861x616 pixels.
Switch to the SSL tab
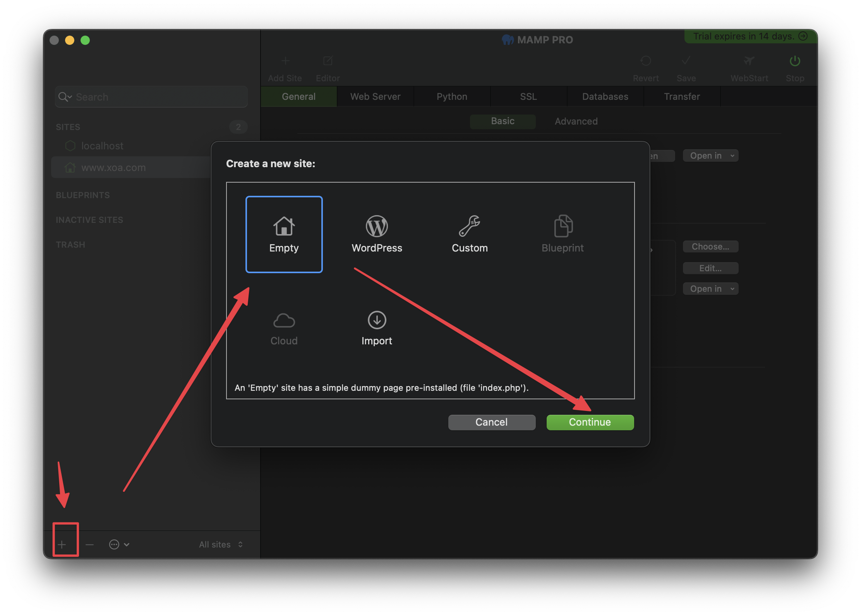click(x=528, y=96)
